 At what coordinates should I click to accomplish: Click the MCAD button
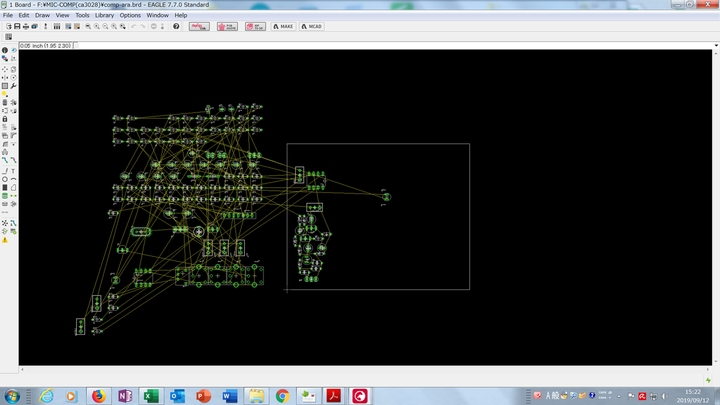[x=312, y=26]
